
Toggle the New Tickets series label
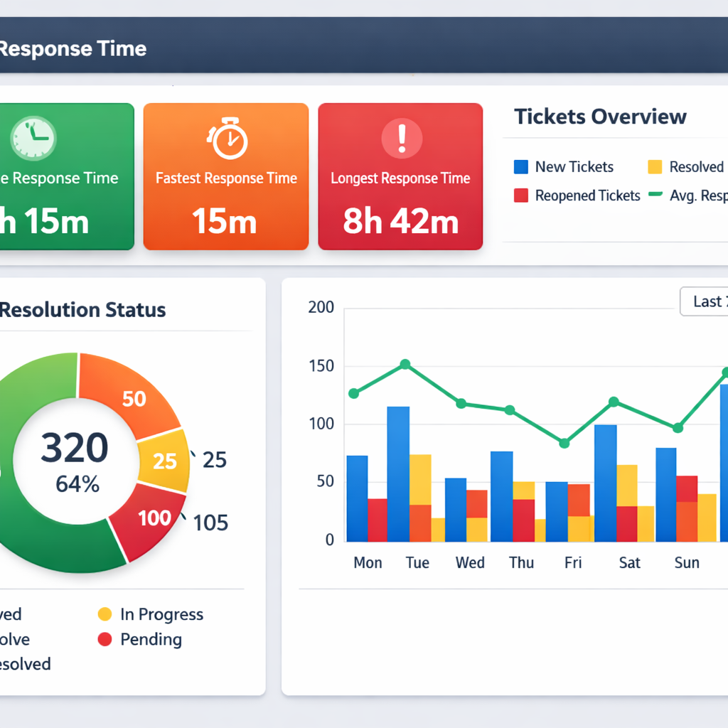pos(574,167)
